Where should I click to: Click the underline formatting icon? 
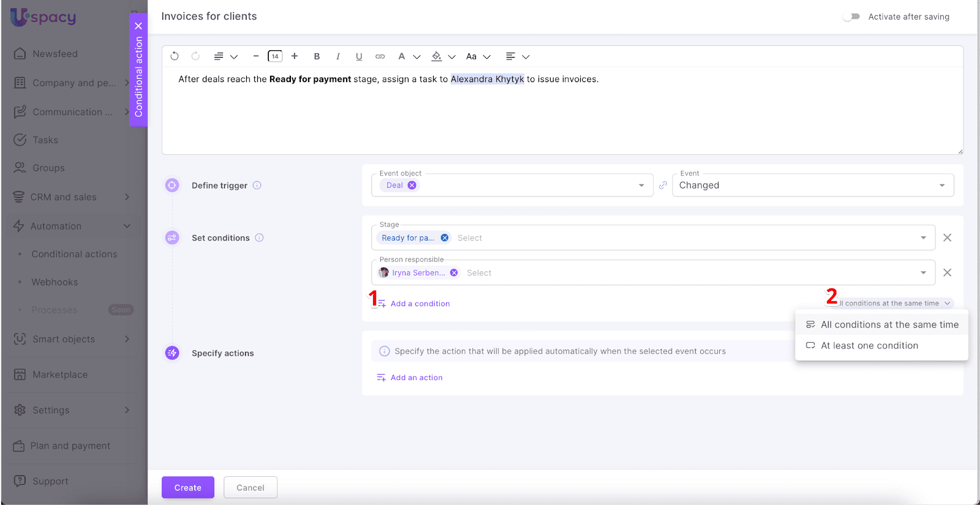click(x=359, y=56)
